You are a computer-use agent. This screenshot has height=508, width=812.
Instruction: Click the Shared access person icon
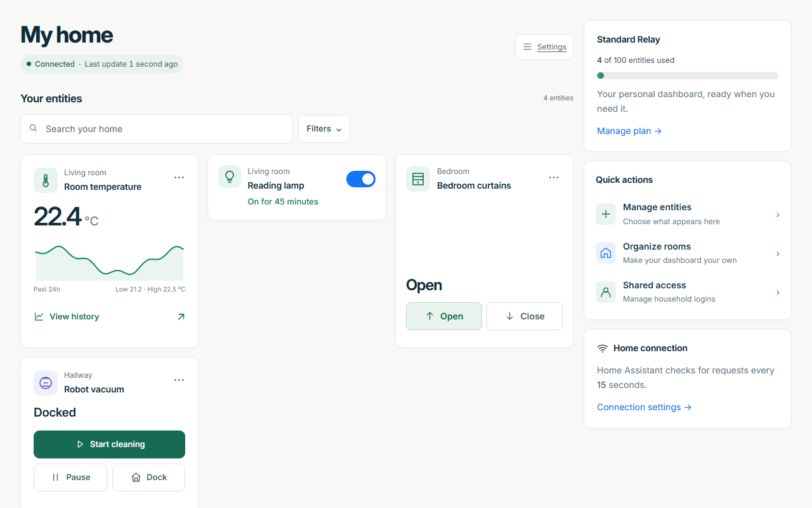pos(606,292)
